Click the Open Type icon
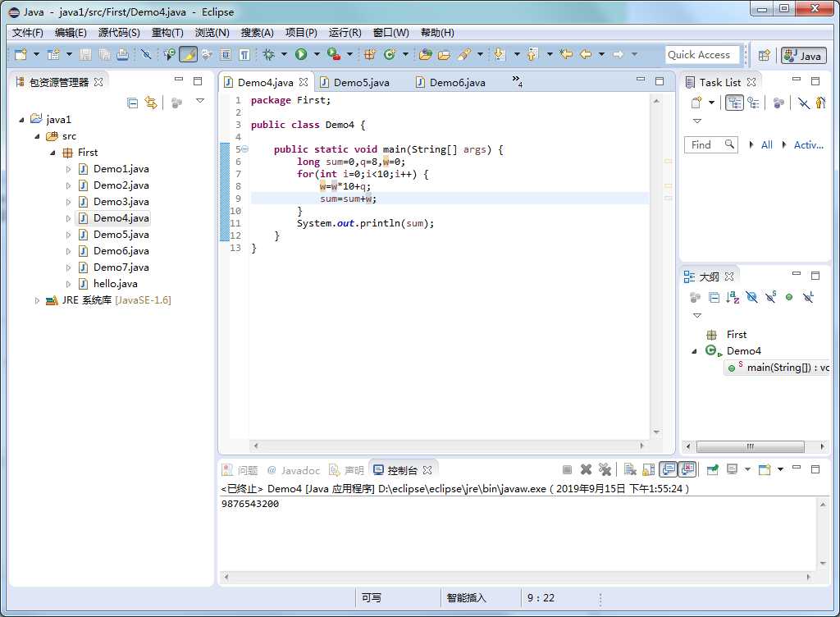Screen dimensions: 840x617 click(426, 54)
